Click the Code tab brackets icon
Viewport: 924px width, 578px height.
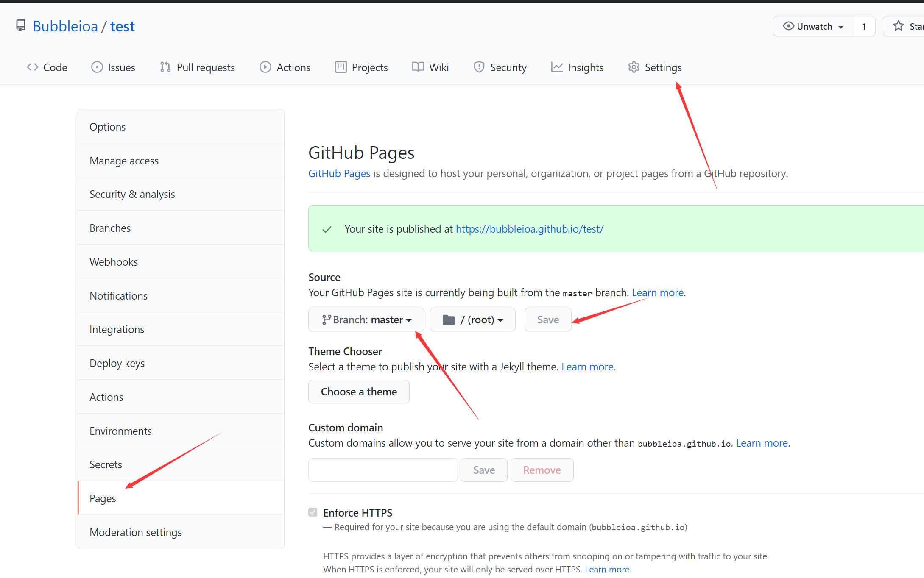click(x=33, y=67)
